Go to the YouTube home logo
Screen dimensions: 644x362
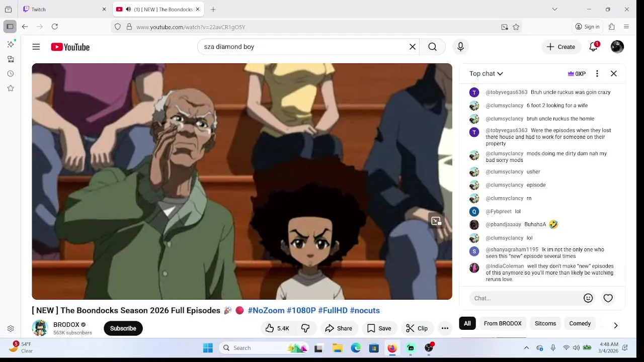pyautogui.click(x=70, y=47)
